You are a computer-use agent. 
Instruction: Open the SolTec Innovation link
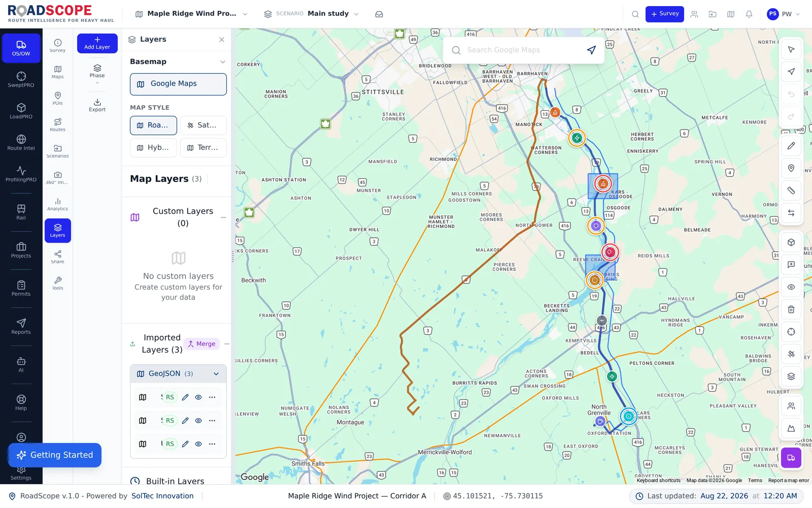162,496
